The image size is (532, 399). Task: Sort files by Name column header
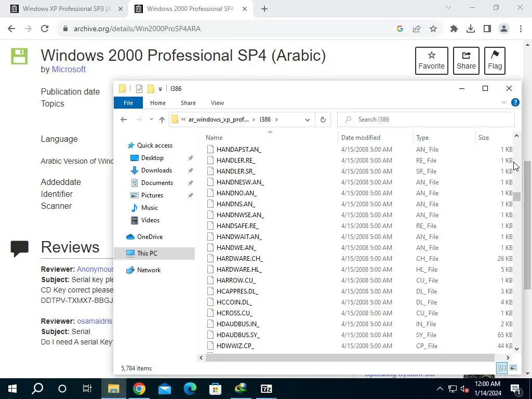click(214, 137)
